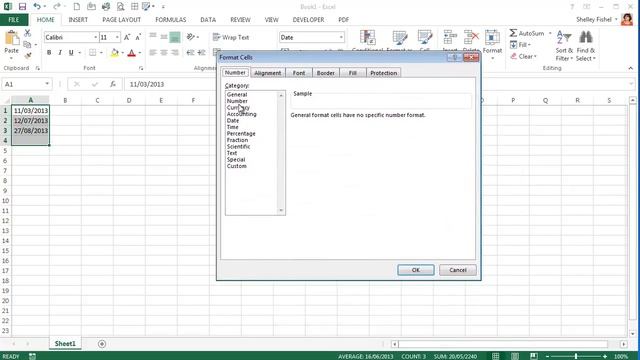Click the Save icon in quick access toolbar
Image resolution: width=640 pixels, height=360 pixels.
tap(22, 7)
